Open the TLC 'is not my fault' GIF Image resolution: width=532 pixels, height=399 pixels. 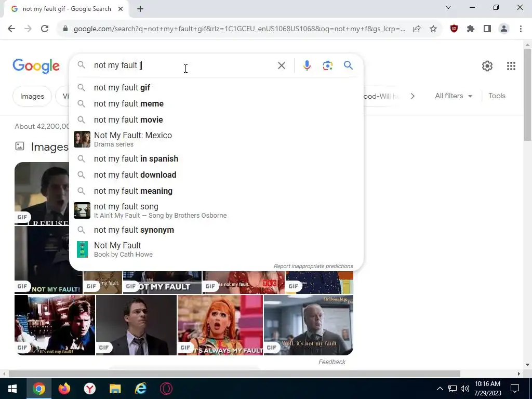click(243, 282)
